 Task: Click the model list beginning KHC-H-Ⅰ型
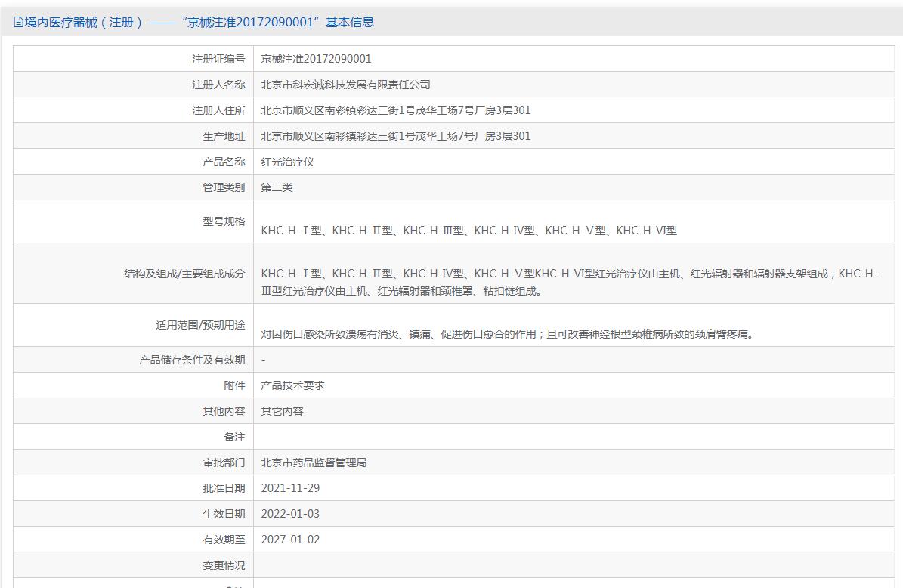pos(469,231)
